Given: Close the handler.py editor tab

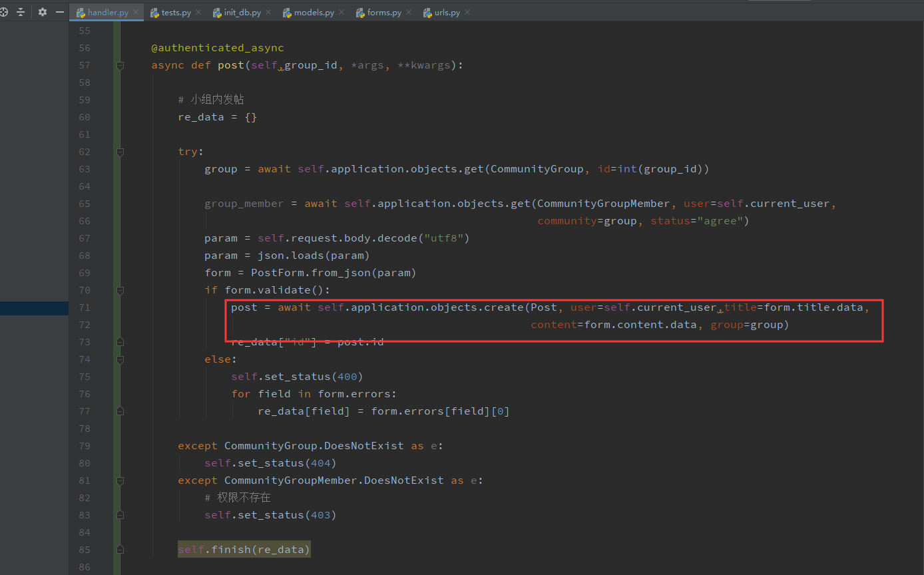Looking at the screenshot, I should pos(136,13).
